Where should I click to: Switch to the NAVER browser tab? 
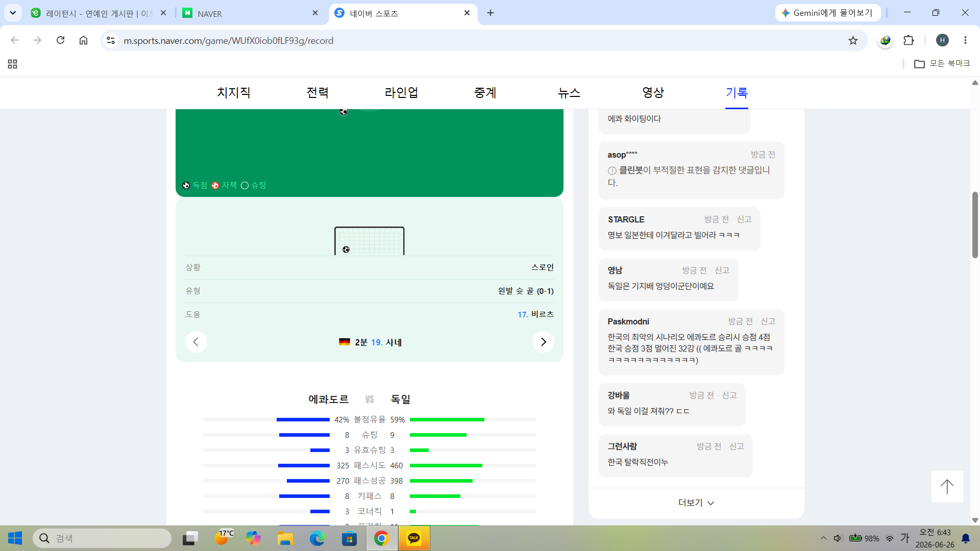(x=250, y=13)
